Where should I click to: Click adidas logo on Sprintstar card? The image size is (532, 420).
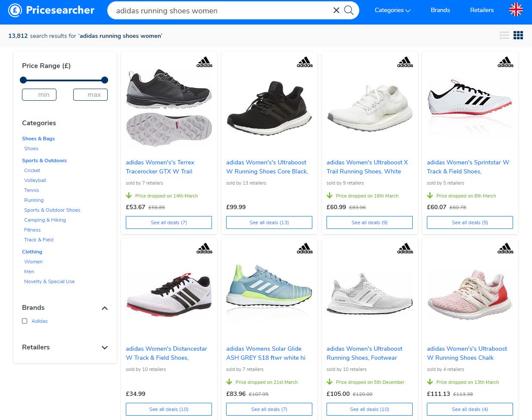pos(505,62)
